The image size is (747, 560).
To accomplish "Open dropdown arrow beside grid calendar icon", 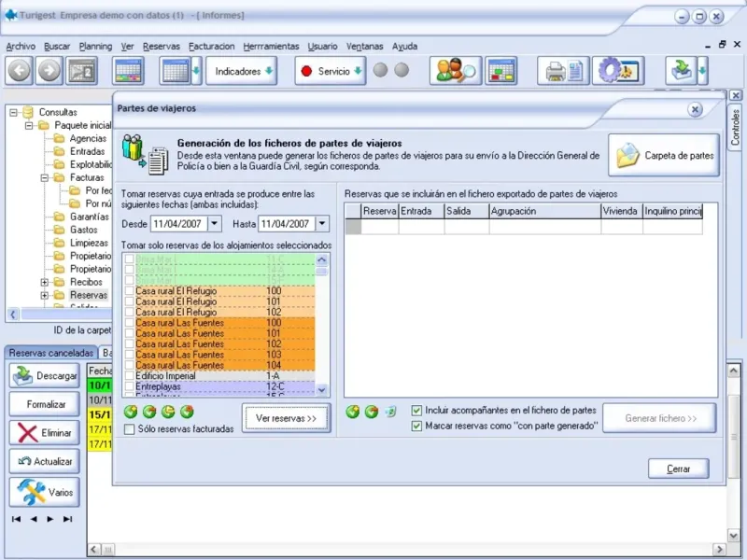I will [x=196, y=71].
